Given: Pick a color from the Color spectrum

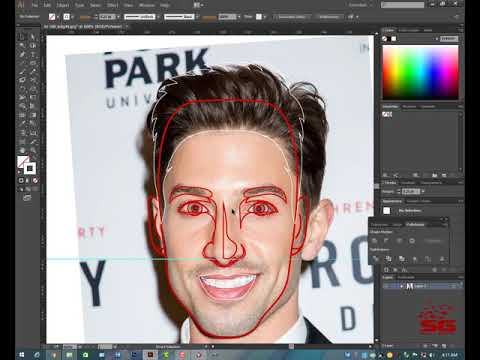Looking at the screenshot, I should coord(420,72).
